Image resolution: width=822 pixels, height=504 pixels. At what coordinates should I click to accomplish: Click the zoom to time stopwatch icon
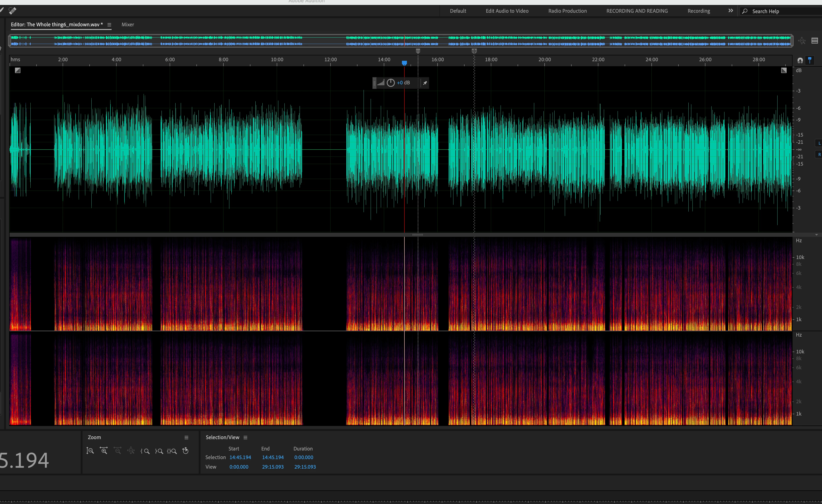(186, 451)
